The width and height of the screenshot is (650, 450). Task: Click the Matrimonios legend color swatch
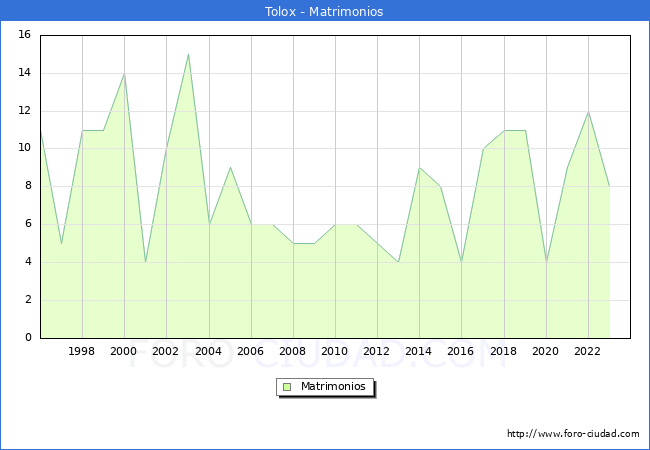coord(287,387)
